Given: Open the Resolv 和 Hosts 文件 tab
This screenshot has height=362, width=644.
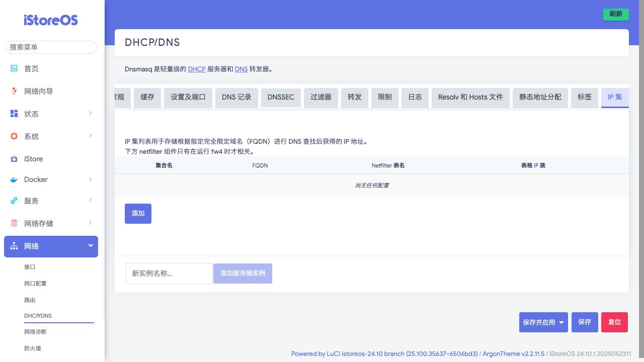Looking at the screenshot, I should 470,97.
